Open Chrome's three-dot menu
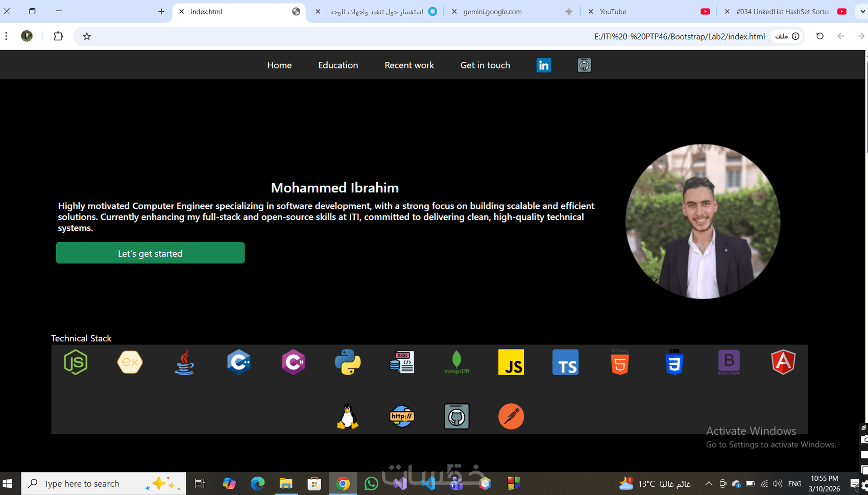The image size is (868, 495). [x=6, y=36]
